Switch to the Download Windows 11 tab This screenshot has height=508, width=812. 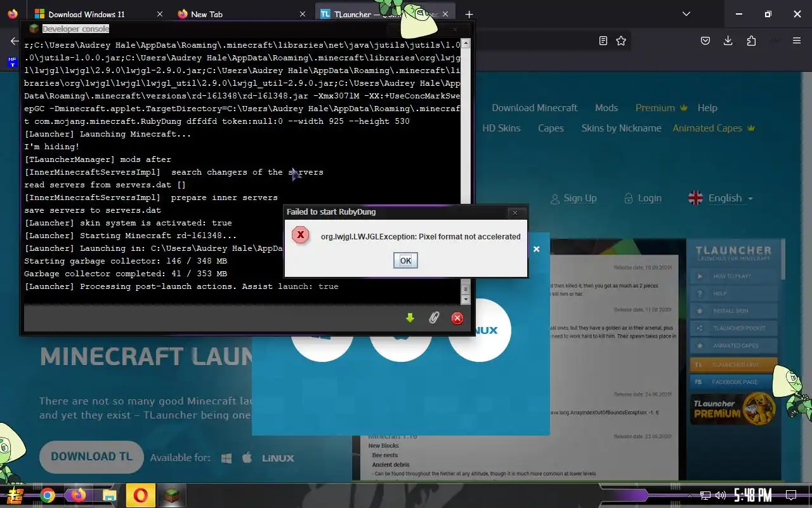pyautogui.click(x=86, y=14)
